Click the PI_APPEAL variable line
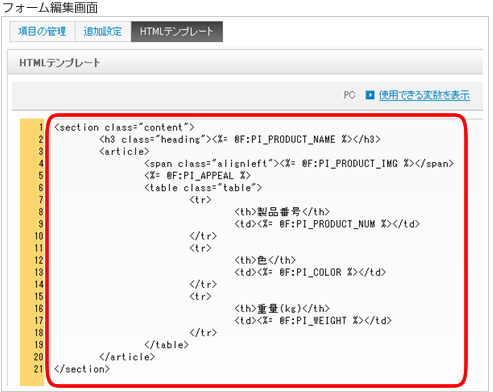The width and height of the screenshot is (493, 392). 197,176
